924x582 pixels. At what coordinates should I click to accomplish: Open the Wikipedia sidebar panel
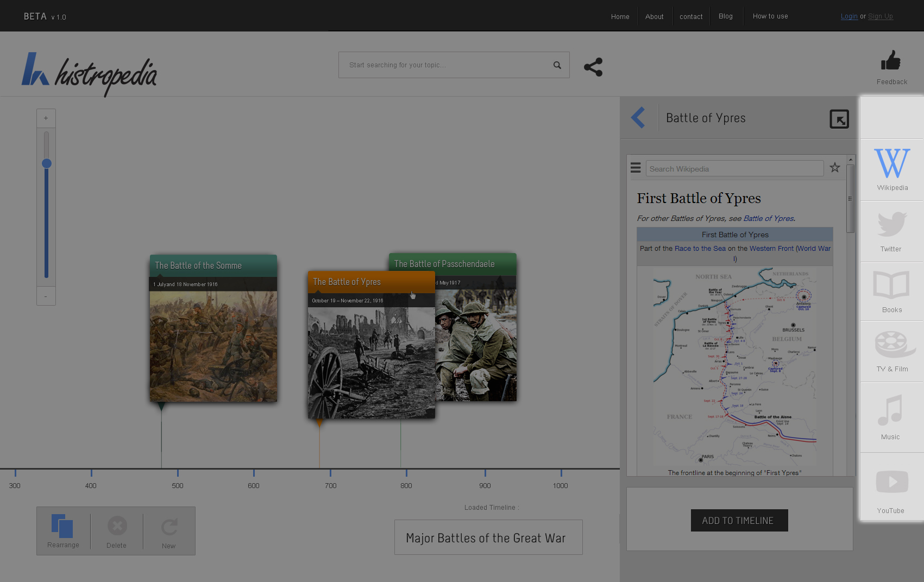892,169
